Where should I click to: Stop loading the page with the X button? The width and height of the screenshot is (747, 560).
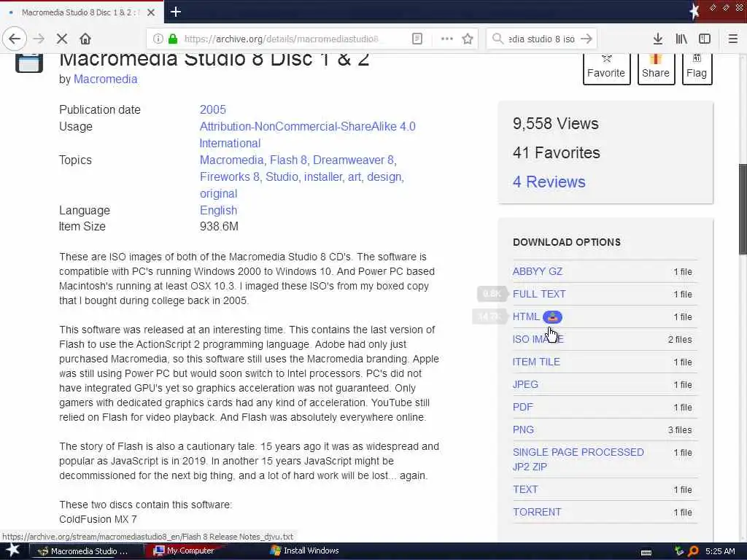pos(62,39)
